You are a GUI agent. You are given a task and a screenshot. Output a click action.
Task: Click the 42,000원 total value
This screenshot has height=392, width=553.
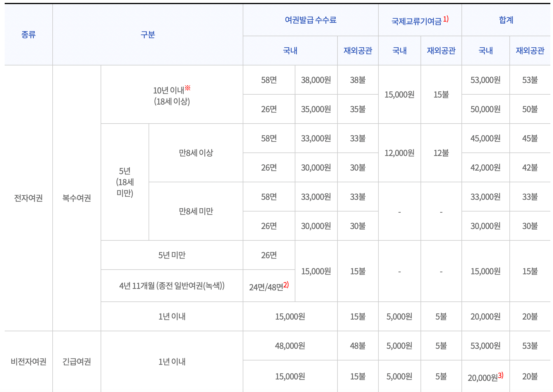click(485, 167)
